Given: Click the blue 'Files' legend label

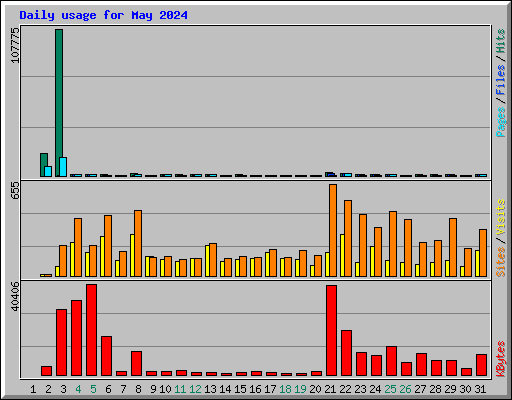Looking at the screenshot, I should pos(501,80).
